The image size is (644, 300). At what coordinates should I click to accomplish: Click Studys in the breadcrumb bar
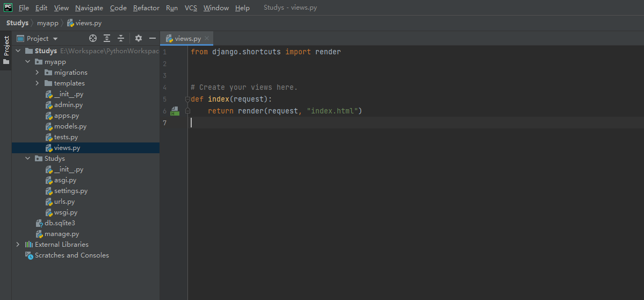coord(17,23)
